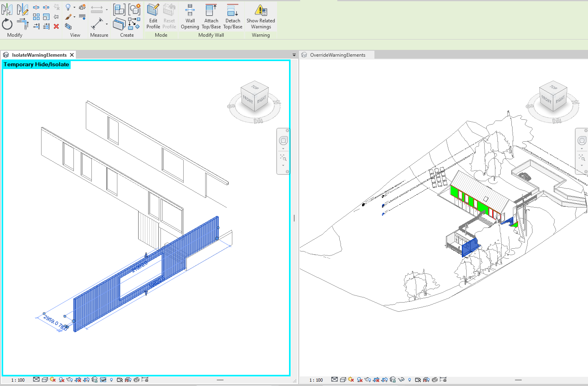This screenshot has height=386, width=588.
Task: Click the Wall Opening tool
Action: pyautogui.click(x=190, y=17)
